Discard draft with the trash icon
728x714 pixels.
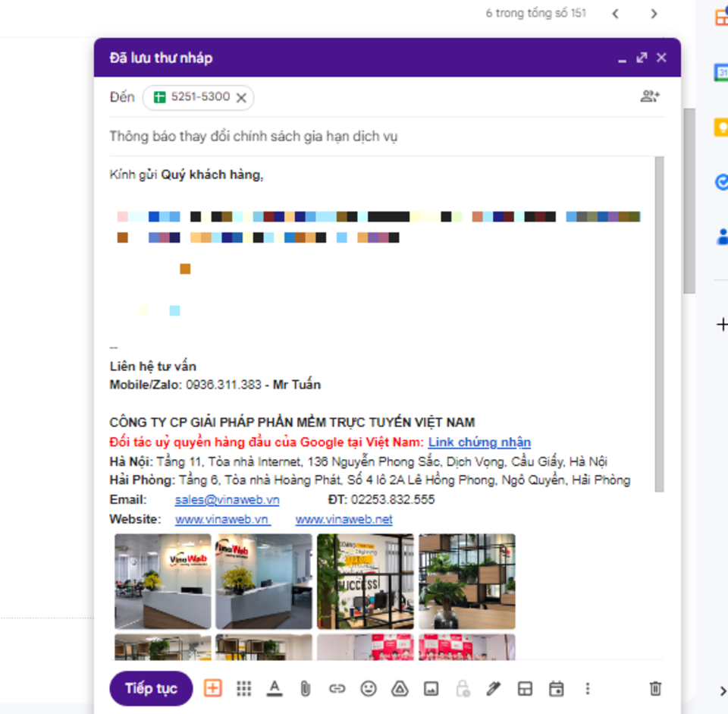click(655, 688)
